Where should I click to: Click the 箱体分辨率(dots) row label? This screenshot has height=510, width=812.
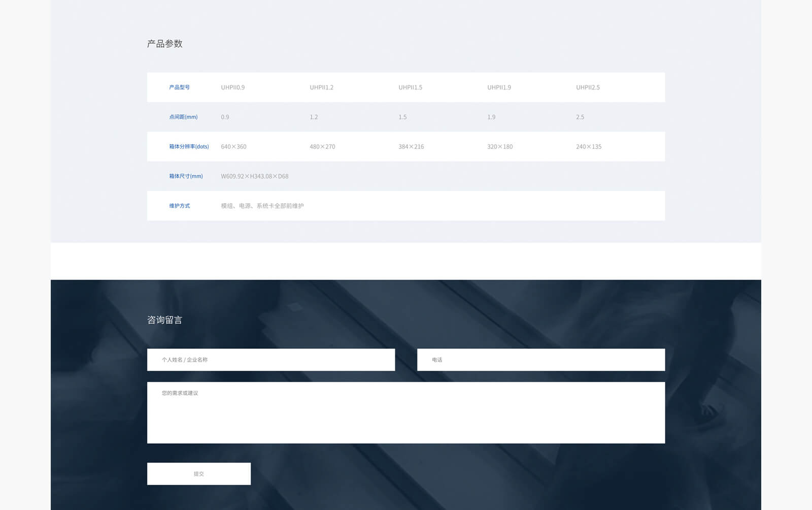(x=189, y=146)
